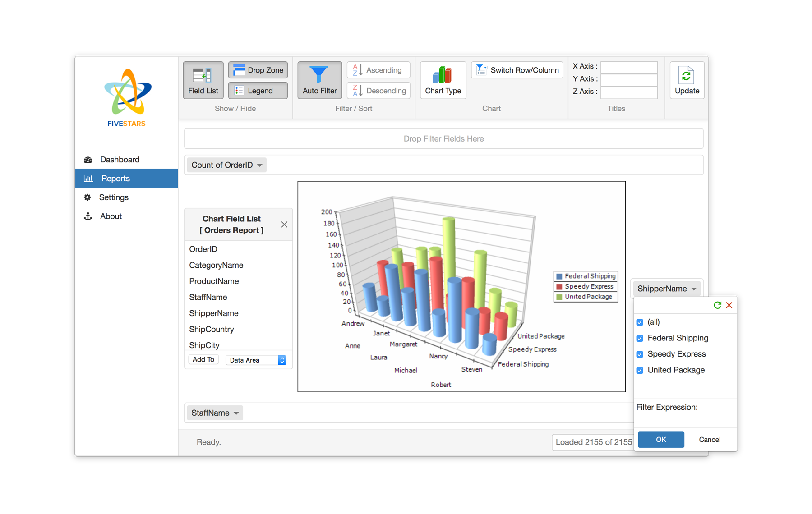This screenshot has height=514, width=812.
Task: Go to Dashboard in the sidebar
Action: click(x=120, y=160)
